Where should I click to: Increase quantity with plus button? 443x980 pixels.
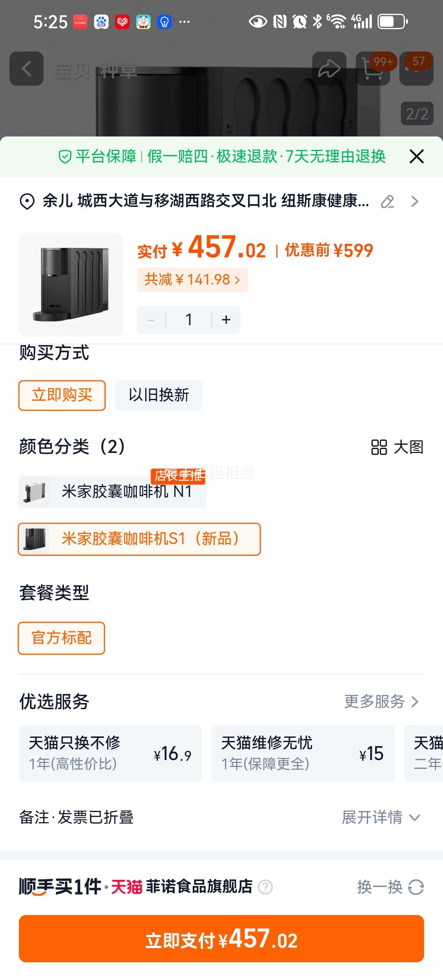tap(226, 320)
